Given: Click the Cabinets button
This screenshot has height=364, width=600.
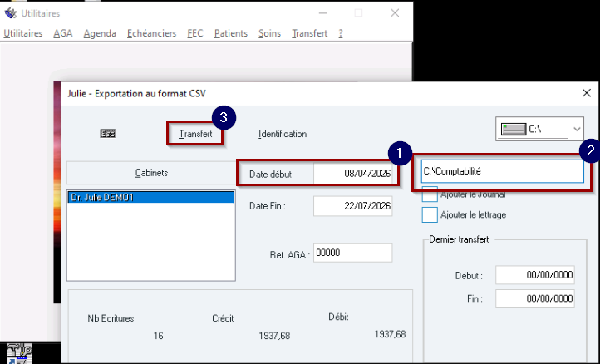Looking at the screenshot, I should point(151,173).
